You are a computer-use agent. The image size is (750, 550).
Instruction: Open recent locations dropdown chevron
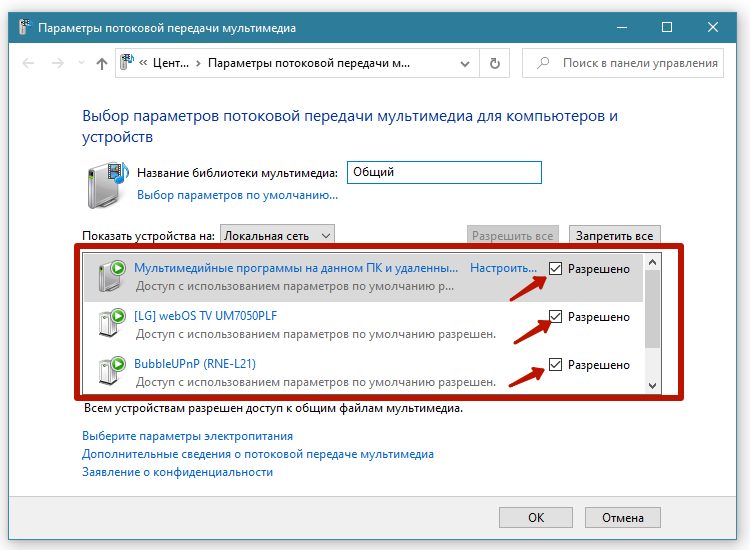[81, 63]
